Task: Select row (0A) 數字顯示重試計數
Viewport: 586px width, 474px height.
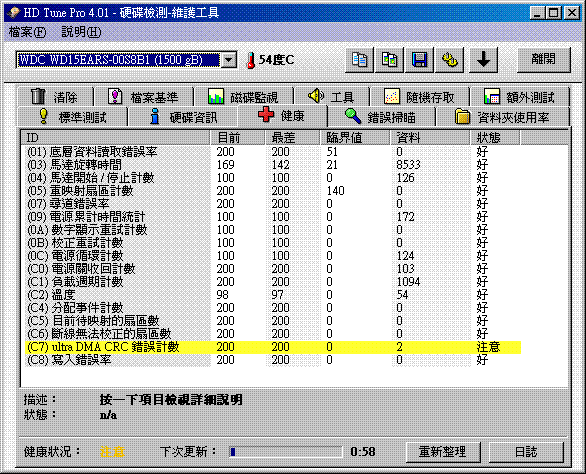Action: (273, 230)
